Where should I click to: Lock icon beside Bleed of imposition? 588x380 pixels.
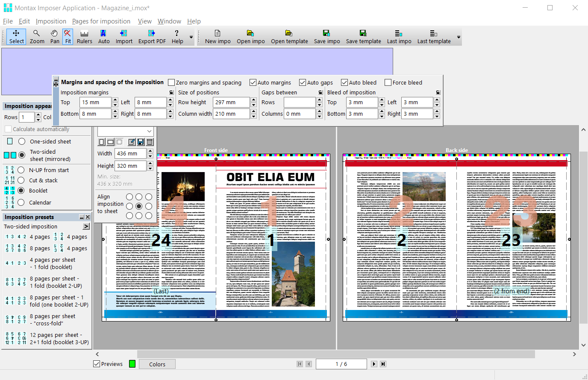438,92
